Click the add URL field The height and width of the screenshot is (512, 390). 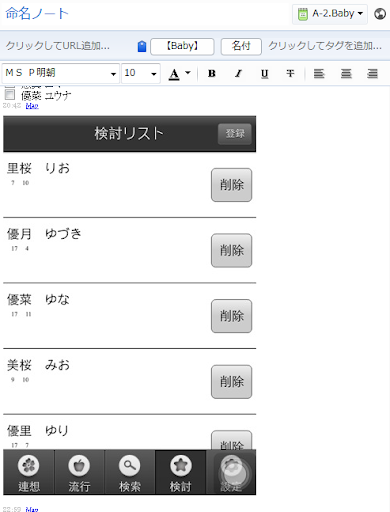58,46
